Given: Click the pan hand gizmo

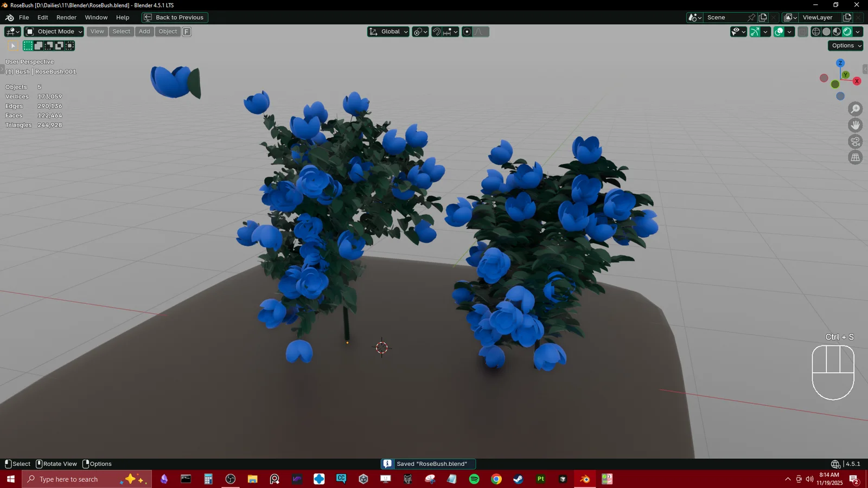Looking at the screenshot, I should (856, 125).
